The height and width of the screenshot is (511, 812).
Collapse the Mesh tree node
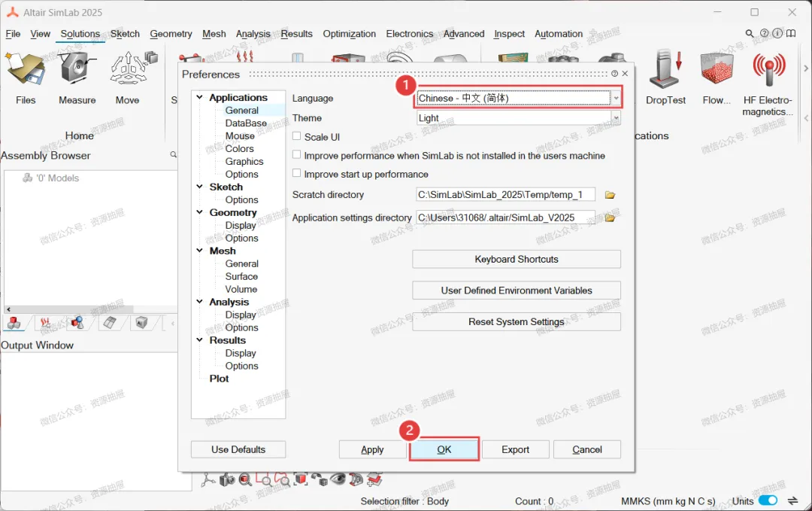(199, 251)
